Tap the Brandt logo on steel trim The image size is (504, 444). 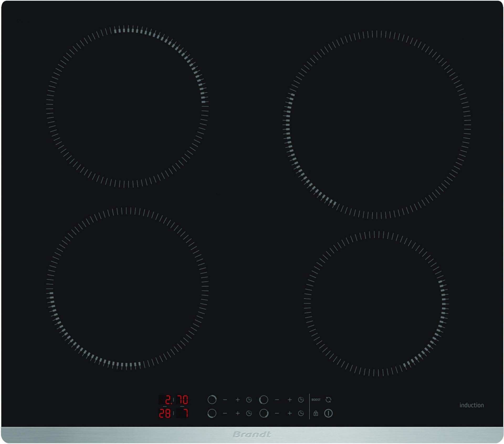click(x=252, y=435)
